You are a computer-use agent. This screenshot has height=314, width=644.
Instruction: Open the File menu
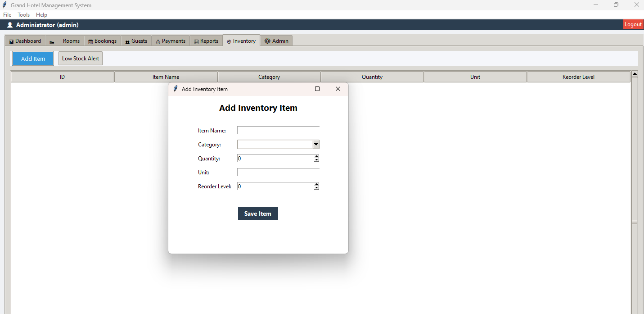point(7,15)
